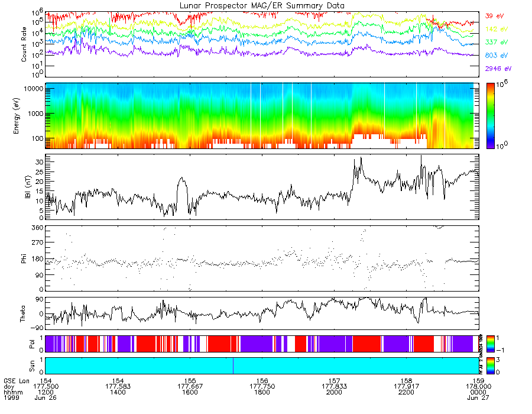The height and width of the screenshot is (414, 532).
Task: Click the 'Energy (eV)' axis label
Action: 17,116
